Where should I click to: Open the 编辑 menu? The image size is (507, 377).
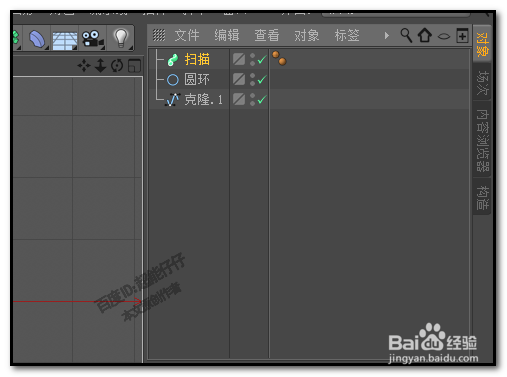point(227,35)
